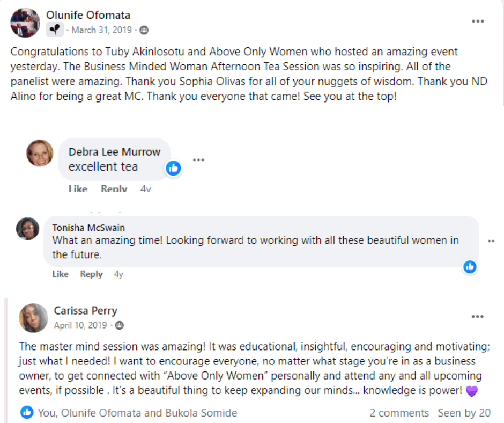Click Carissa Perry's profile picture

point(33,318)
